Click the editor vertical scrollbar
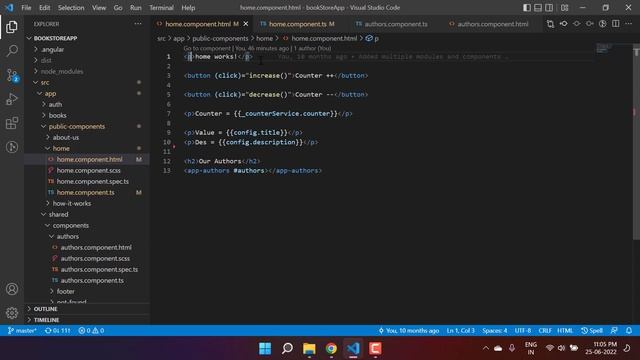The image size is (640, 360). (636, 143)
